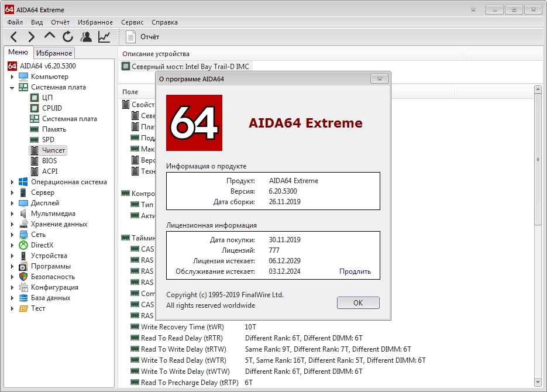The width and height of the screenshot is (547, 392).
Task: Click the База данных database icon
Action: [x=23, y=298]
